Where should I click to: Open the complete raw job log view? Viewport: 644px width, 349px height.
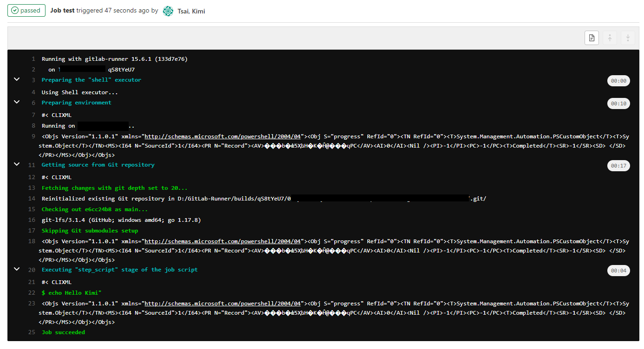click(592, 38)
